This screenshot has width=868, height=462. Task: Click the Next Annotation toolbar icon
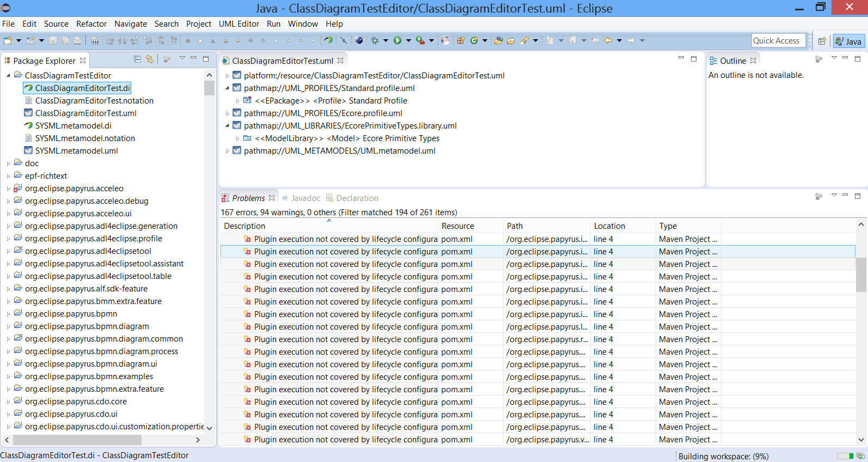coord(550,40)
